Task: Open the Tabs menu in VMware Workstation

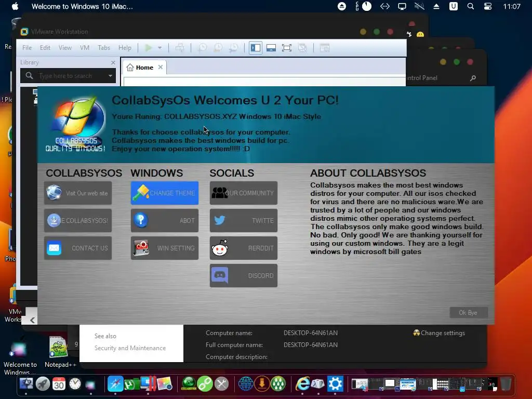Action: [104, 48]
